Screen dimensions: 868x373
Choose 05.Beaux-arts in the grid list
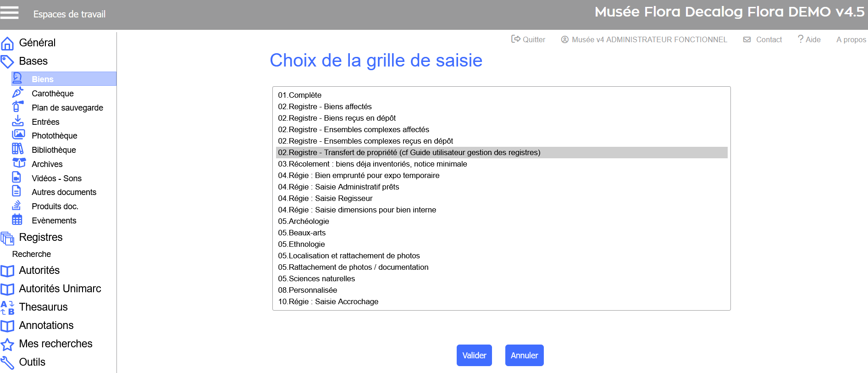pos(302,233)
